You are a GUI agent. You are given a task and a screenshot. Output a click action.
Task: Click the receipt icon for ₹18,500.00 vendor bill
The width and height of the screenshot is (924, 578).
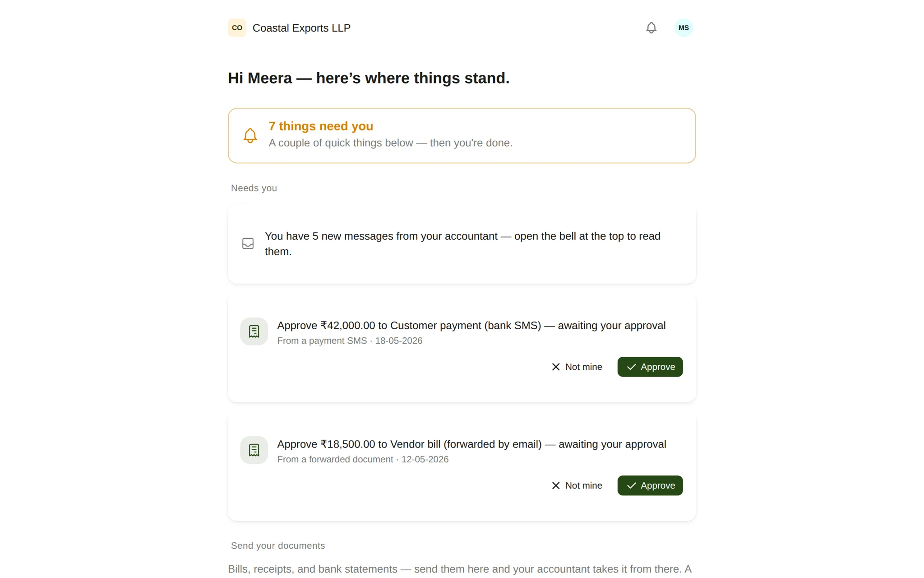tap(254, 450)
